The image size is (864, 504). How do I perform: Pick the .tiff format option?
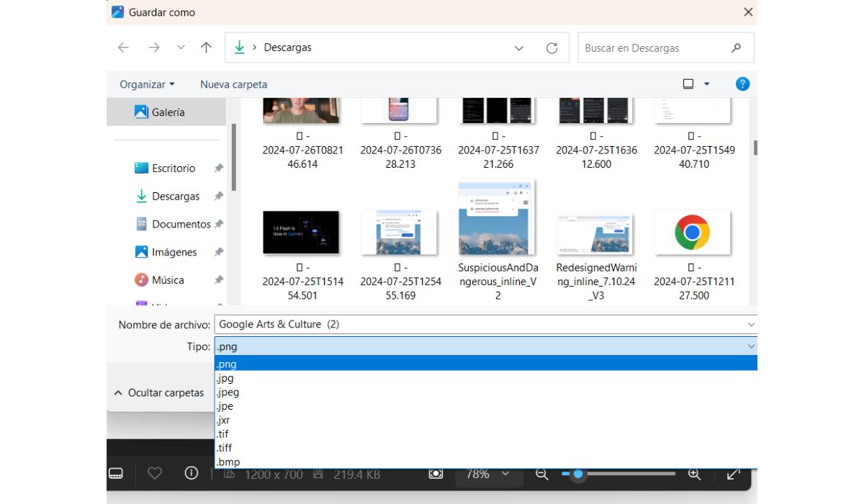pyautogui.click(x=225, y=448)
